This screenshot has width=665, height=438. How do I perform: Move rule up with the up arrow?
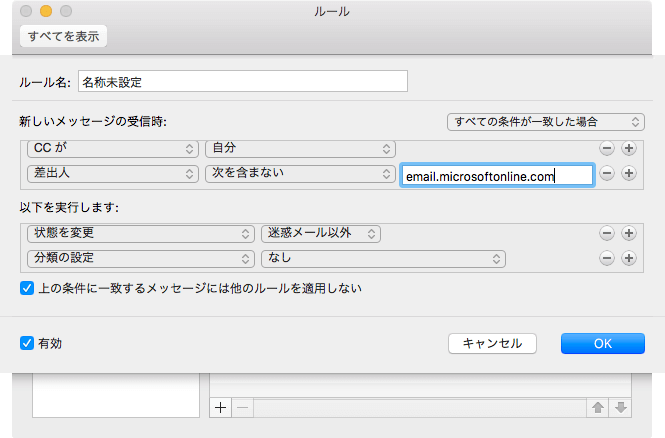pos(598,408)
